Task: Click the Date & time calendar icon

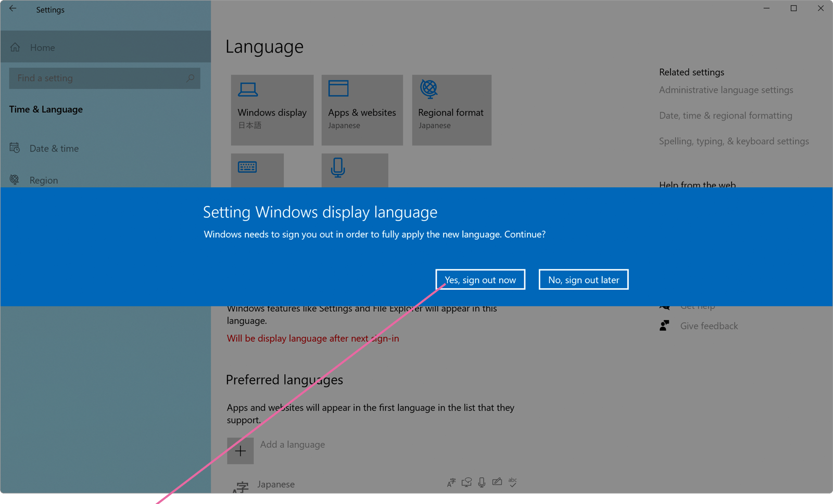Action: pyautogui.click(x=15, y=148)
